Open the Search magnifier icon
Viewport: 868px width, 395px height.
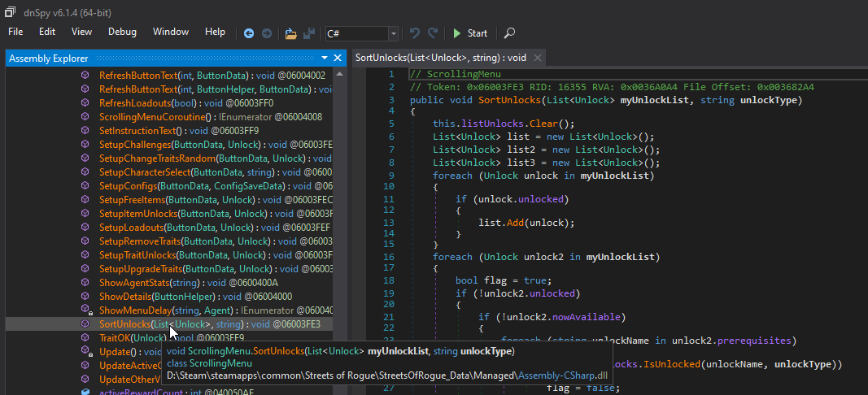point(509,33)
